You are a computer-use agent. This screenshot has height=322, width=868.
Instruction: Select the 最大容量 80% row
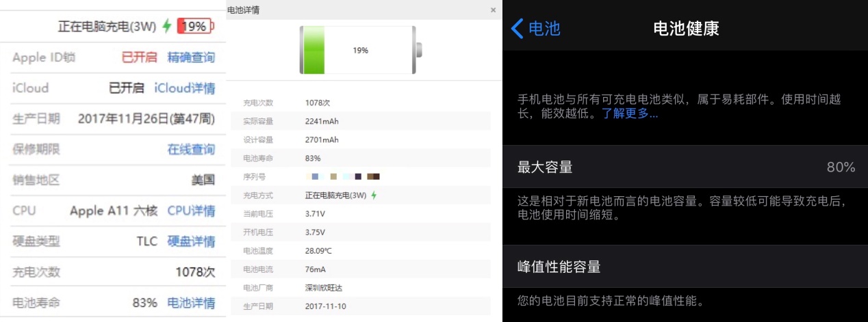685,167
